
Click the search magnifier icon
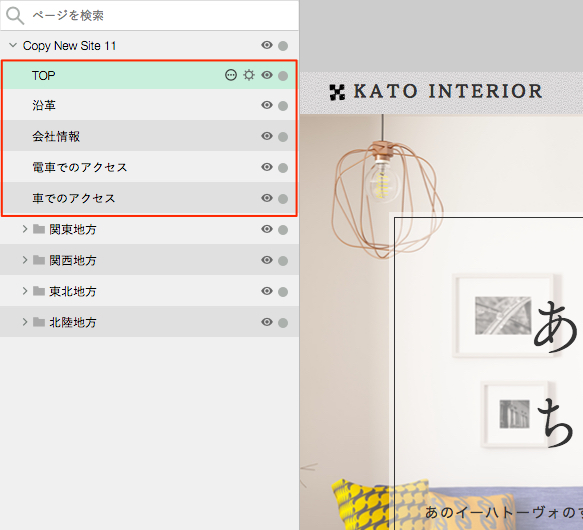click(x=15, y=16)
